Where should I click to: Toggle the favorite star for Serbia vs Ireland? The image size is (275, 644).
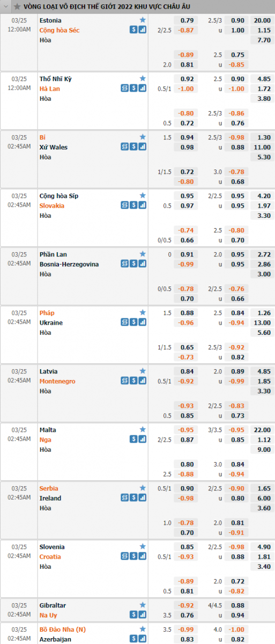click(143, 488)
